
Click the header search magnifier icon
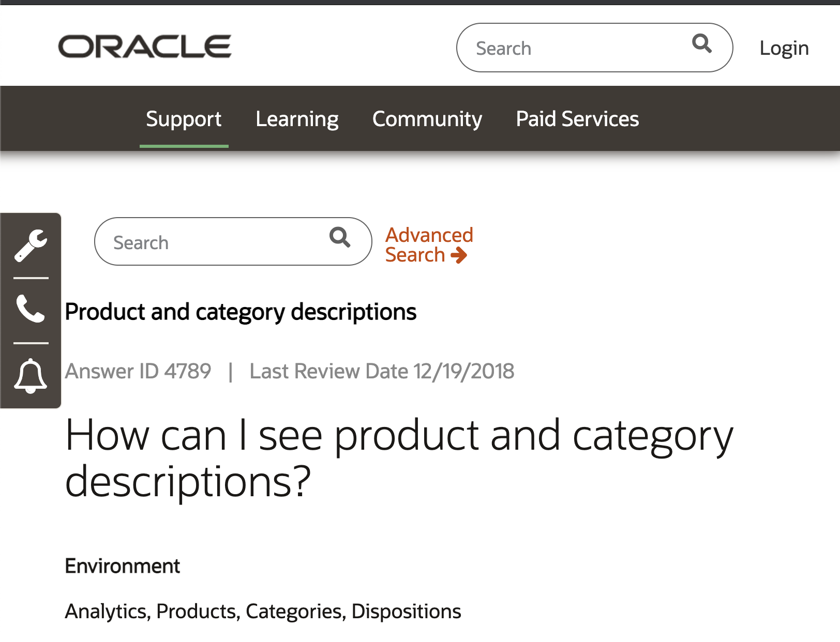(701, 44)
